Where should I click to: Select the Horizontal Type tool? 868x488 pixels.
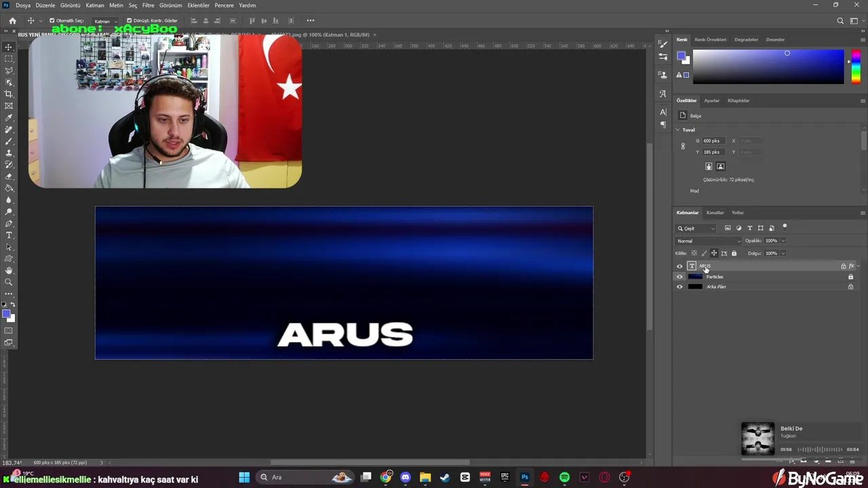[9, 235]
